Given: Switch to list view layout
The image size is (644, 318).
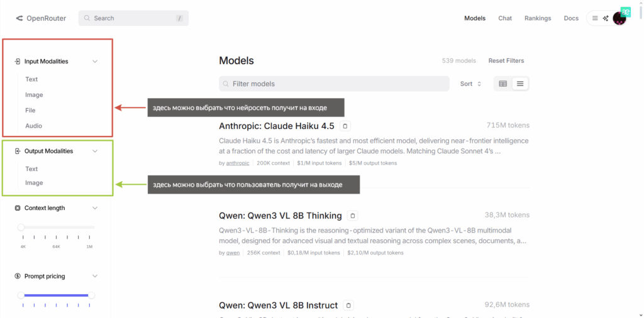Looking at the screenshot, I should (x=520, y=84).
